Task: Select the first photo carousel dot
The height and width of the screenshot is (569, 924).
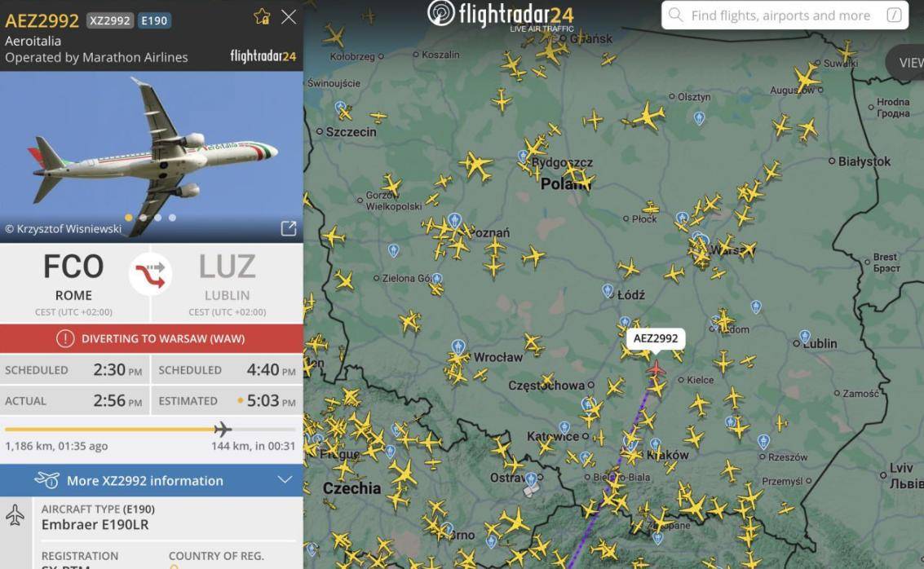Action: pyautogui.click(x=129, y=218)
